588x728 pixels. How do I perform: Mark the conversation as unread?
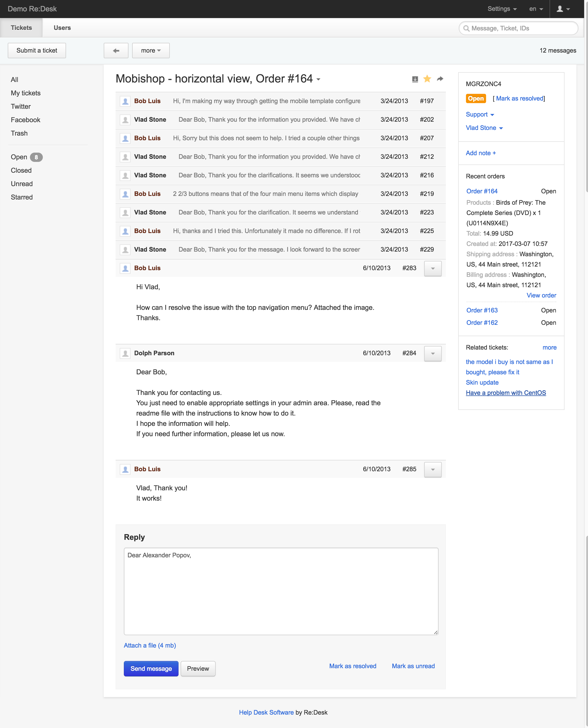coord(413,666)
